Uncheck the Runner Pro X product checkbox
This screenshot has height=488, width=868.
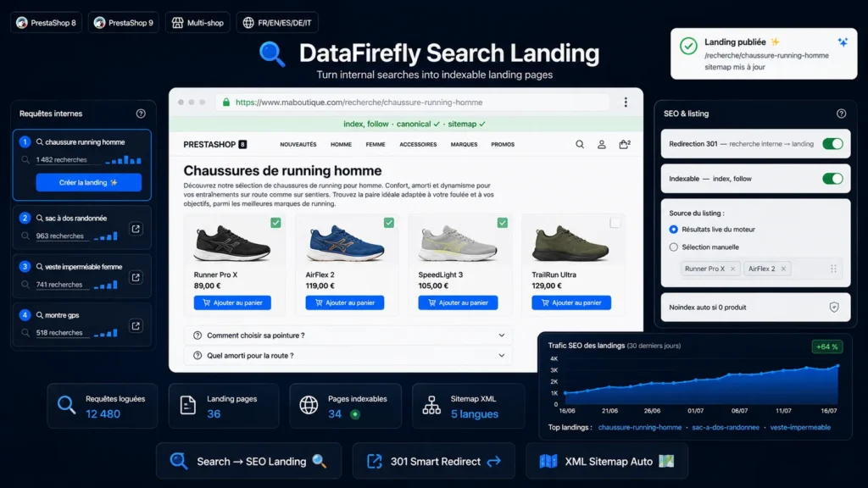(x=275, y=223)
